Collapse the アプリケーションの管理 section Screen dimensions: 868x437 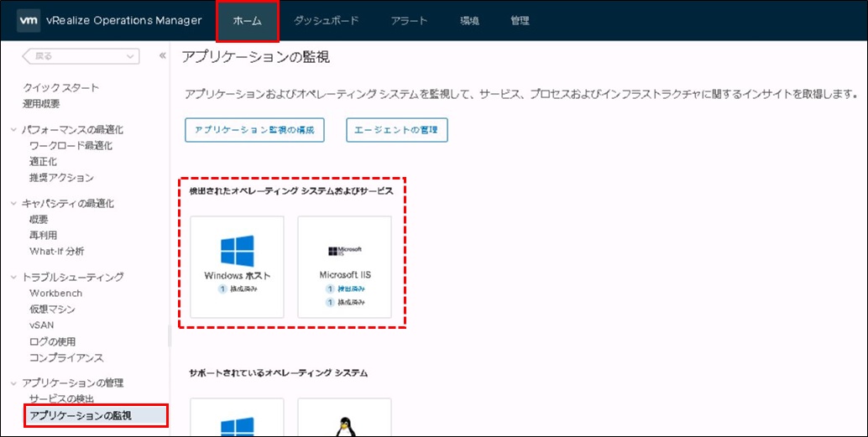point(13,382)
